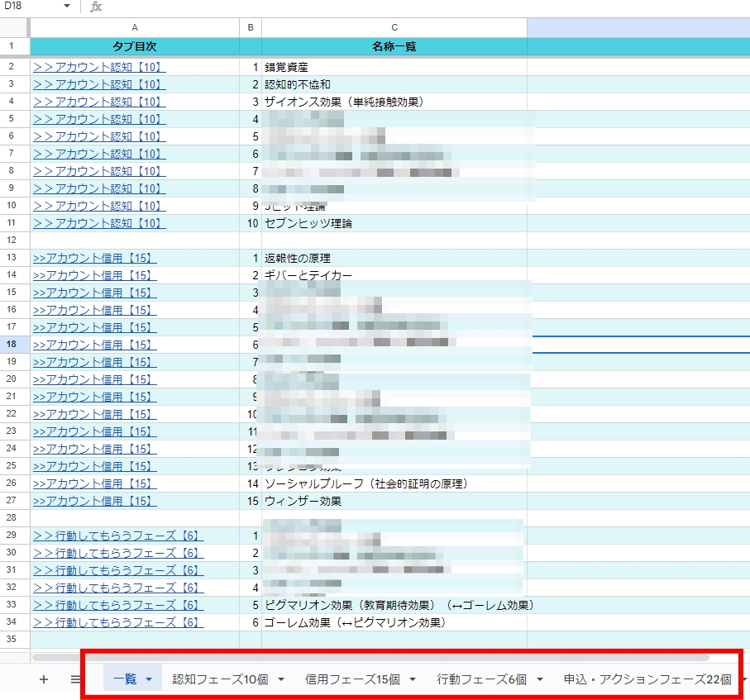Select the 申込・アクションフェーズ22個 sheet tab

point(647,679)
